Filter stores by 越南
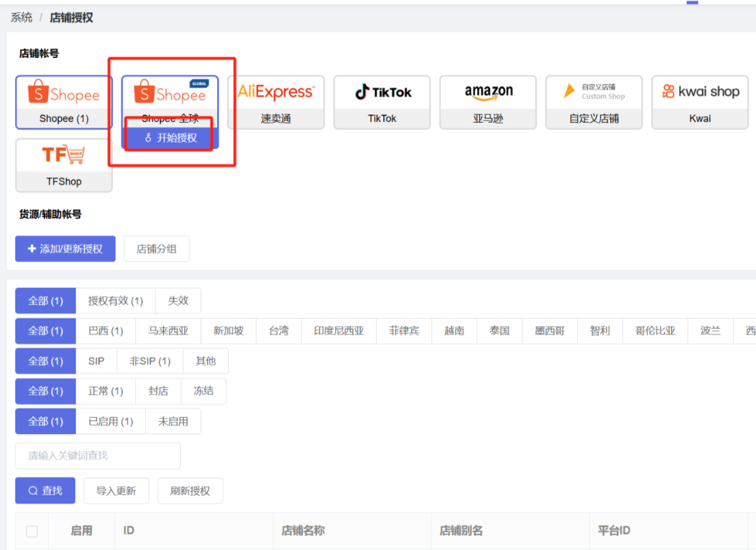 pos(454,331)
